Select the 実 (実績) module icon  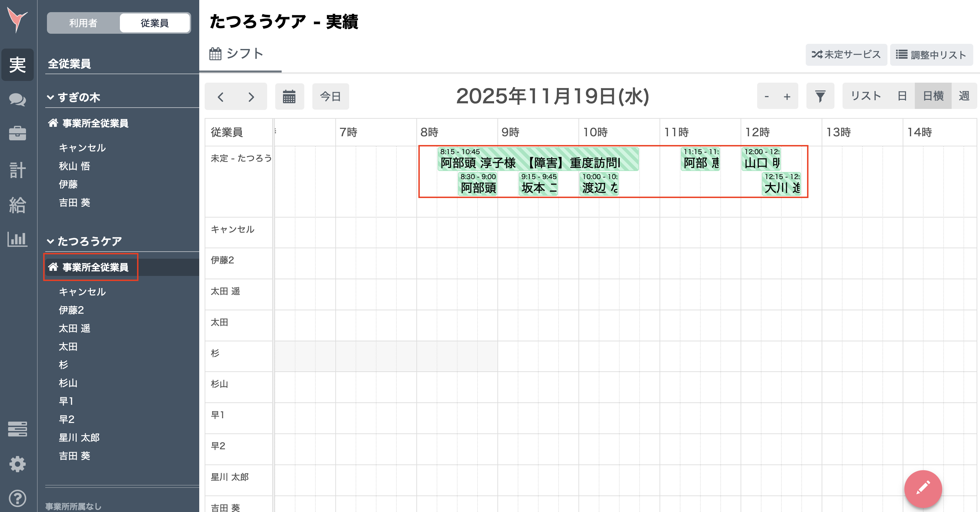(18, 65)
